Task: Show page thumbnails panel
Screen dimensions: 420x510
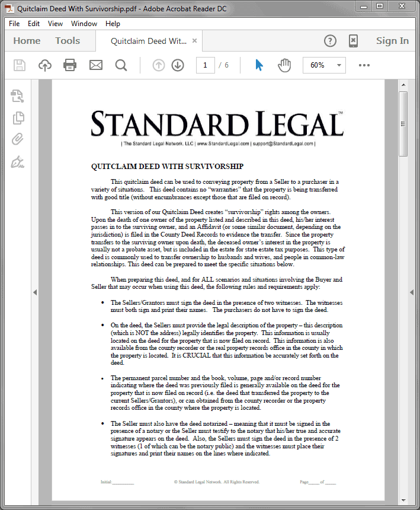Action: pyautogui.click(x=18, y=118)
